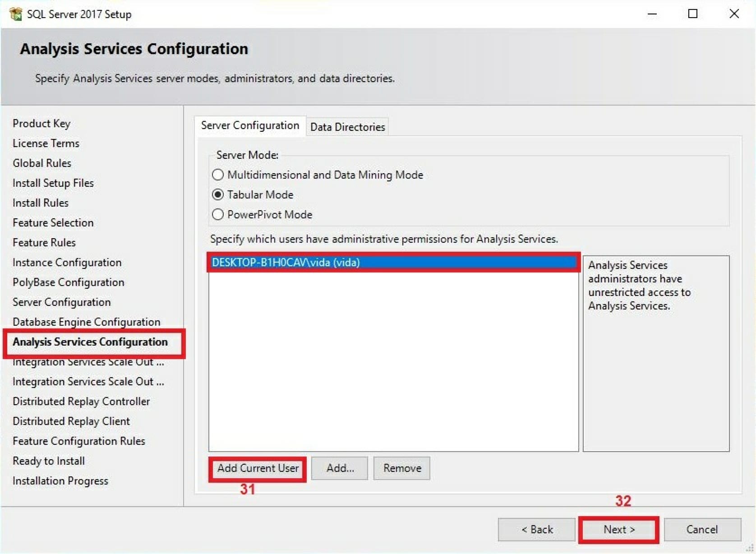756x554 pixels.
Task: Go back with the < Back button
Action: tap(537, 529)
